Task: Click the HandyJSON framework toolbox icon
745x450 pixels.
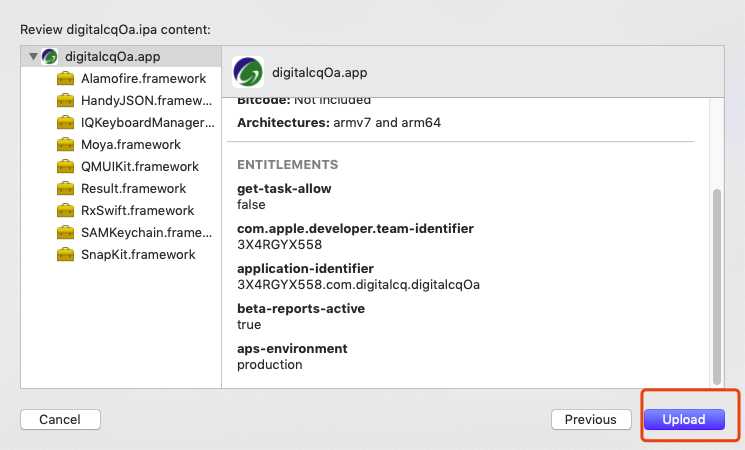Action: pyautogui.click(x=66, y=100)
